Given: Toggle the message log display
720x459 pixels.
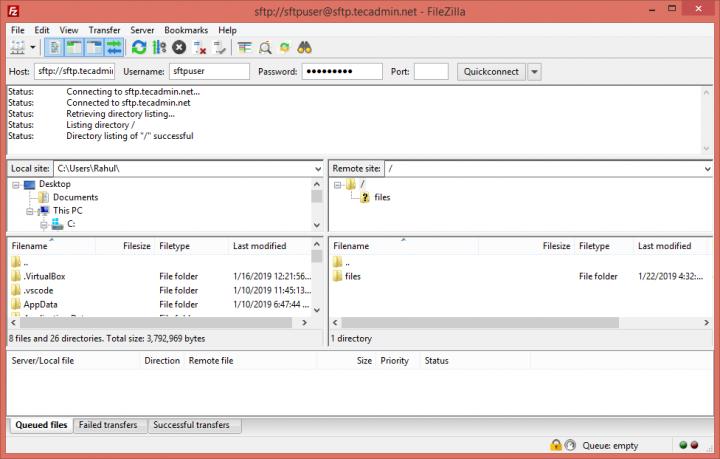Looking at the screenshot, I should point(54,47).
